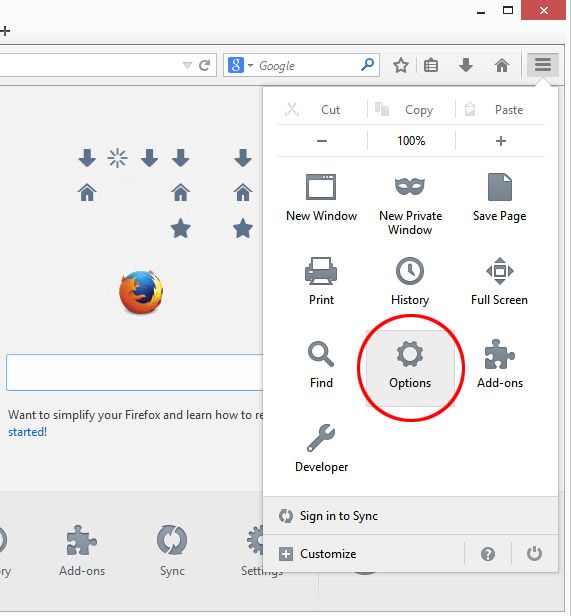Click the Firefox logo on start page
Image resolution: width=571 pixels, height=616 pixels.
click(x=141, y=292)
